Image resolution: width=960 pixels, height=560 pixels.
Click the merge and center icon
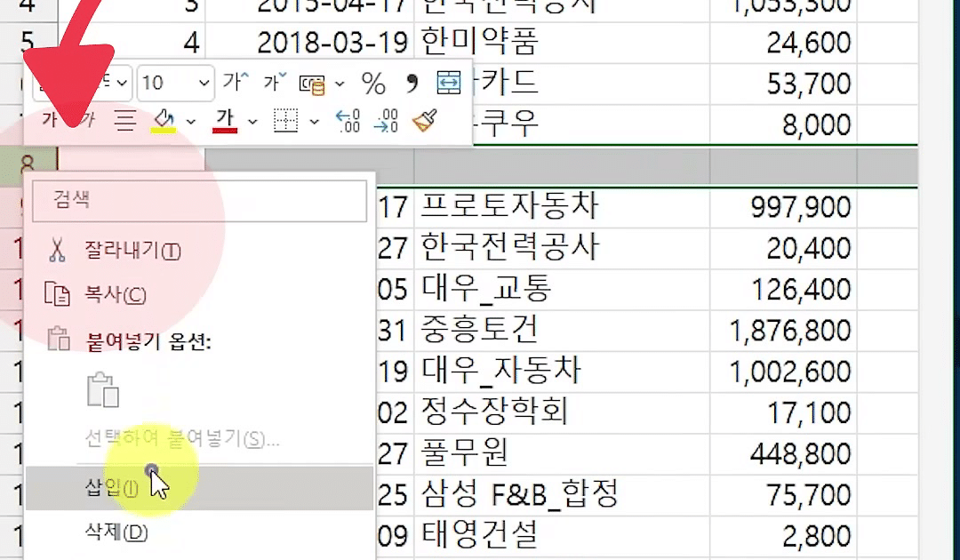(x=449, y=83)
